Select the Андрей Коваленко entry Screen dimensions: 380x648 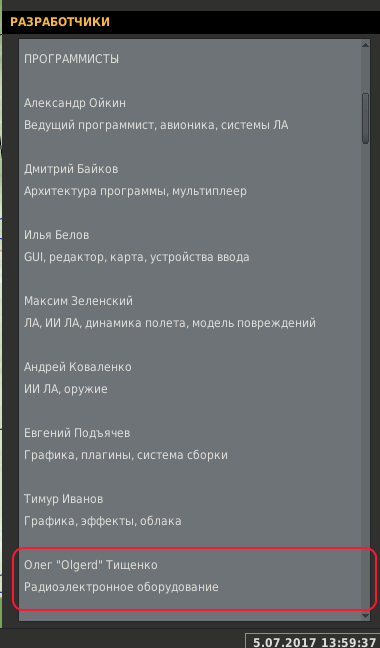point(78,367)
